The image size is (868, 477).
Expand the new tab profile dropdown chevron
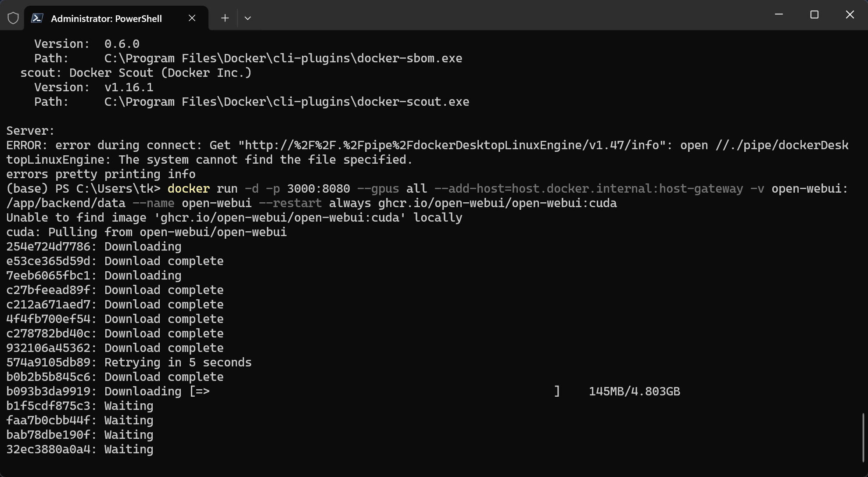point(247,18)
